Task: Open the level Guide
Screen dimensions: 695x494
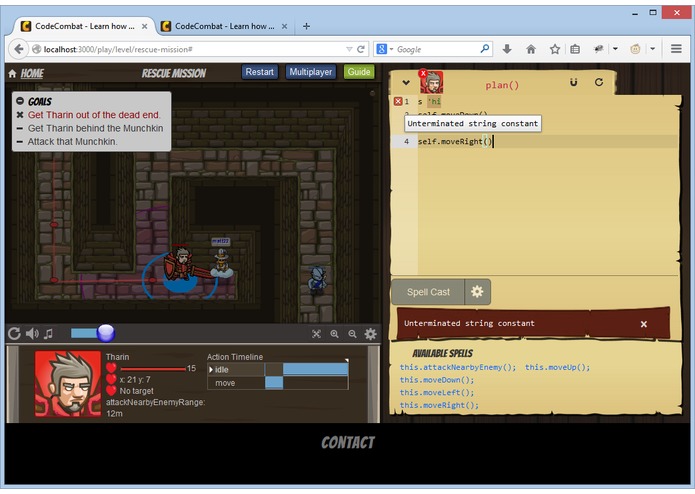Action: coord(359,72)
